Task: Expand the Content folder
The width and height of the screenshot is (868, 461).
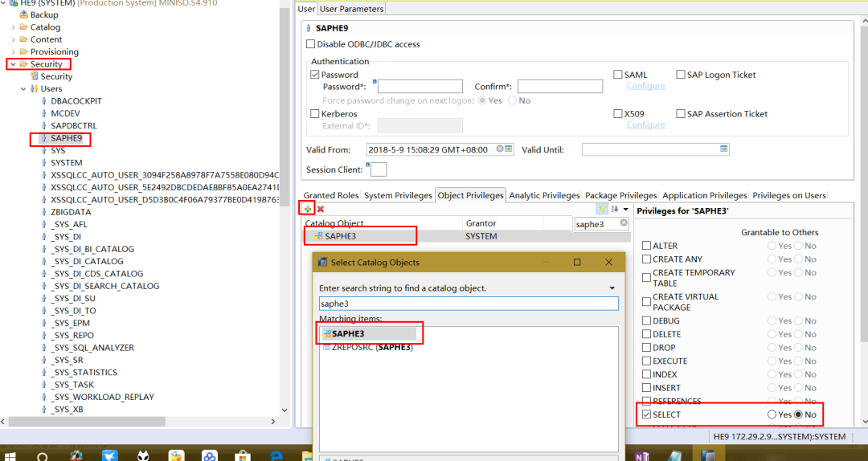Action: (x=14, y=39)
